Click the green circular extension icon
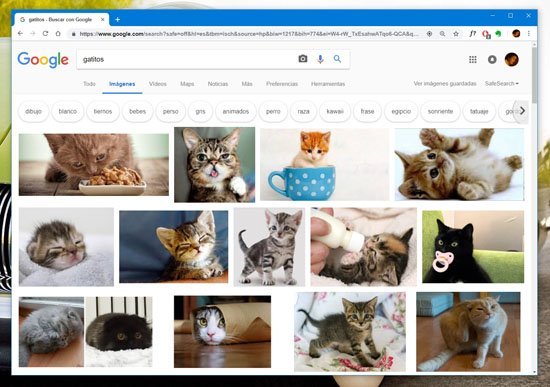550x387 pixels. tap(498, 34)
